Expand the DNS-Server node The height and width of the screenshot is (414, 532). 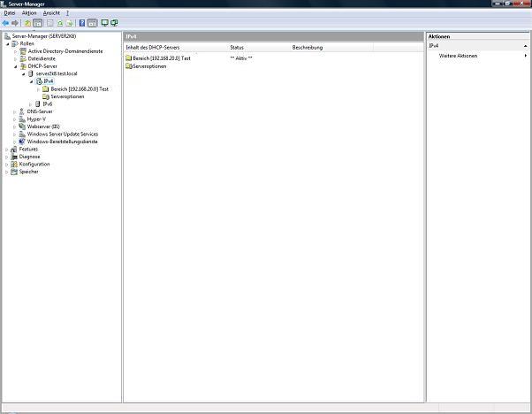[15, 111]
